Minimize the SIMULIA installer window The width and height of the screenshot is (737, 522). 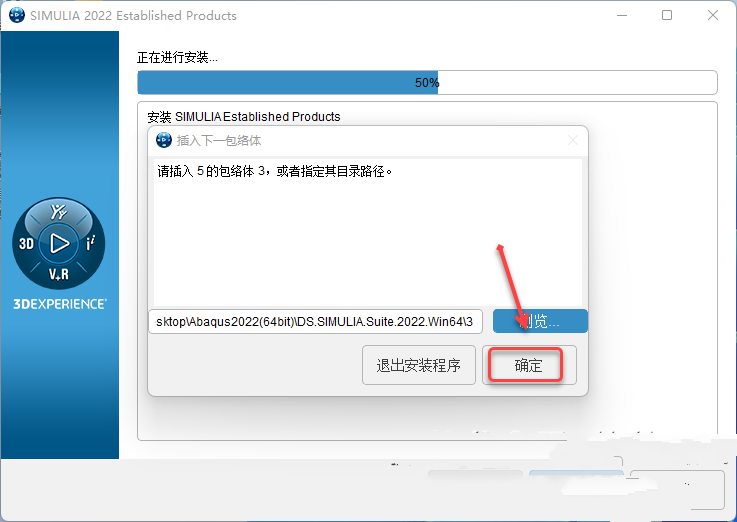(x=622, y=15)
